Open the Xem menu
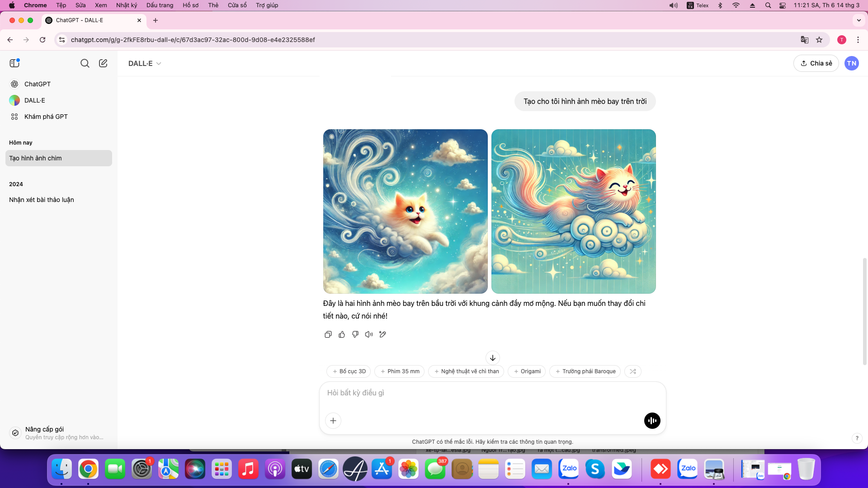This screenshot has width=868, height=488. click(101, 5)
